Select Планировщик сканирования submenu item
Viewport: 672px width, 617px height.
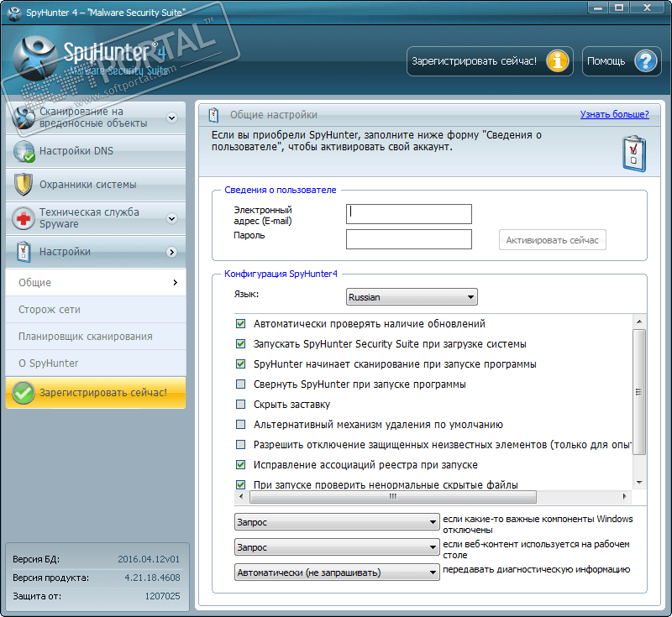[x=96, y=337]
